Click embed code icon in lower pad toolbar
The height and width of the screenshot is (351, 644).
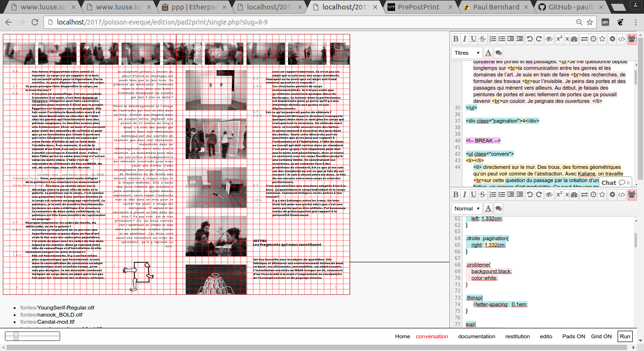click(x=621, y=194)
